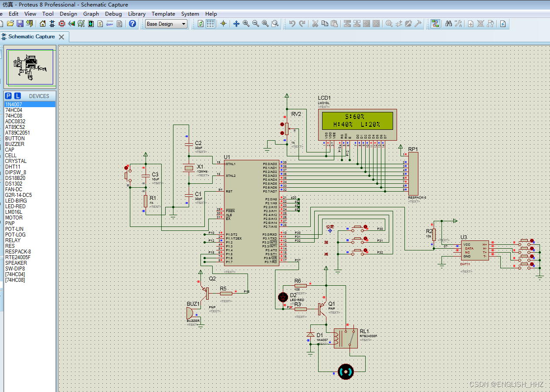The height and width of the screenshot is (392, 550).
Task: Click Zoom to View Entire Sheet
Action: click(265, 24)
